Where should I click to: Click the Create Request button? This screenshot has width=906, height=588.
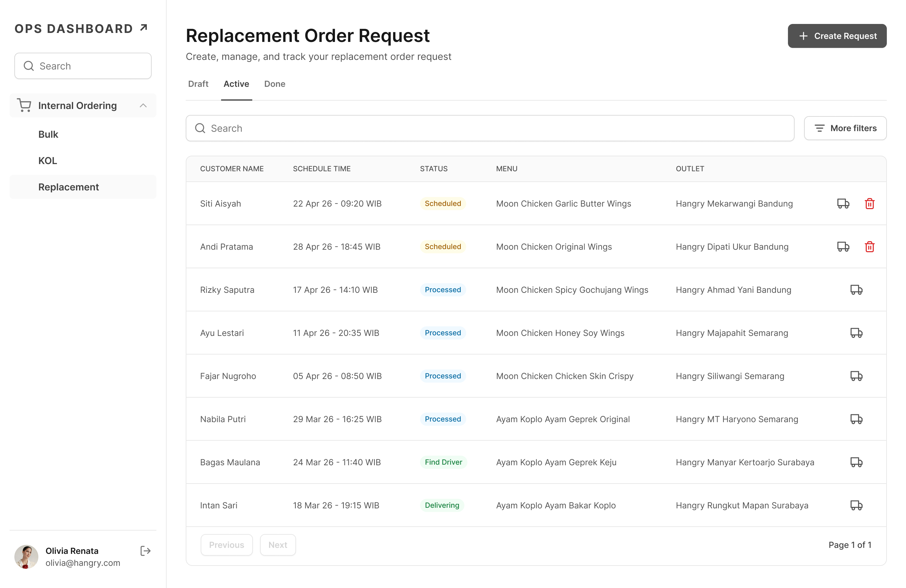[x=837, y=36]
